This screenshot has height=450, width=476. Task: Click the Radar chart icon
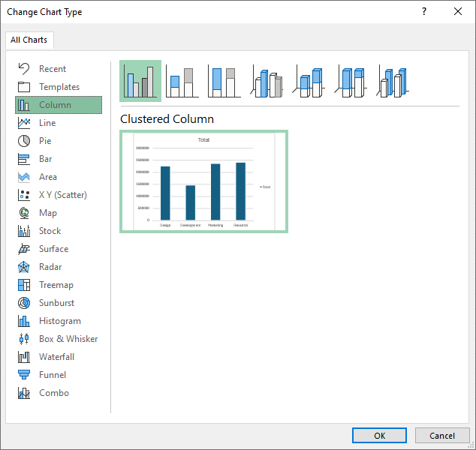[x=24, y=267]
